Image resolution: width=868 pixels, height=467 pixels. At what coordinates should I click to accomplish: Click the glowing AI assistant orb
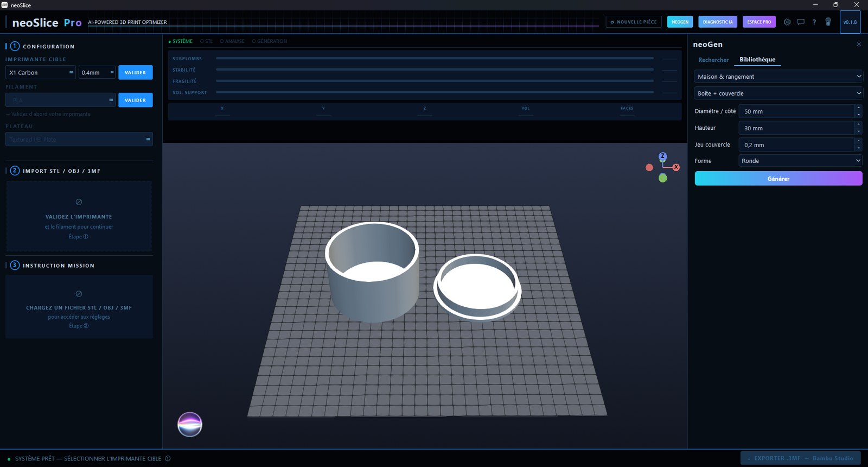pos(190,425)
